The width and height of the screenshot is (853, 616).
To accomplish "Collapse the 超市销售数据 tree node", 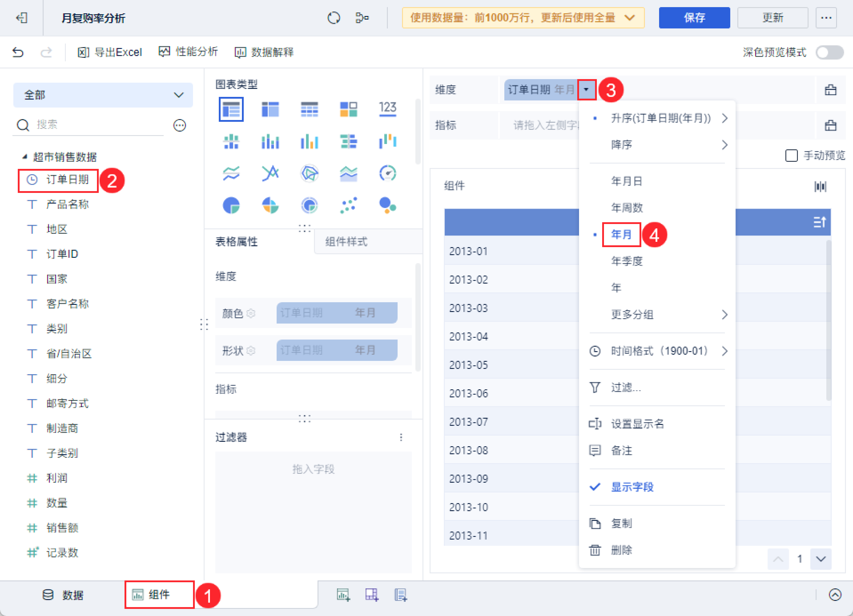I will click(x=25, y=157).
